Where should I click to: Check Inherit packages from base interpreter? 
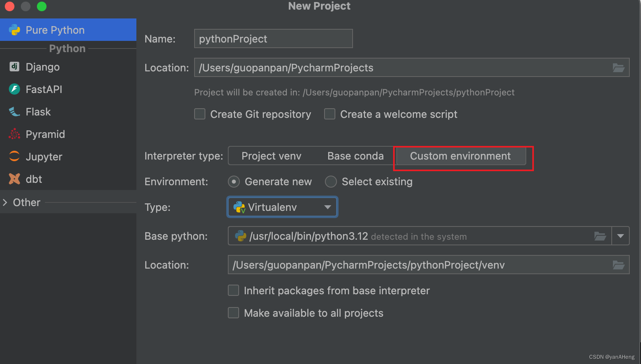coord(233,290)
